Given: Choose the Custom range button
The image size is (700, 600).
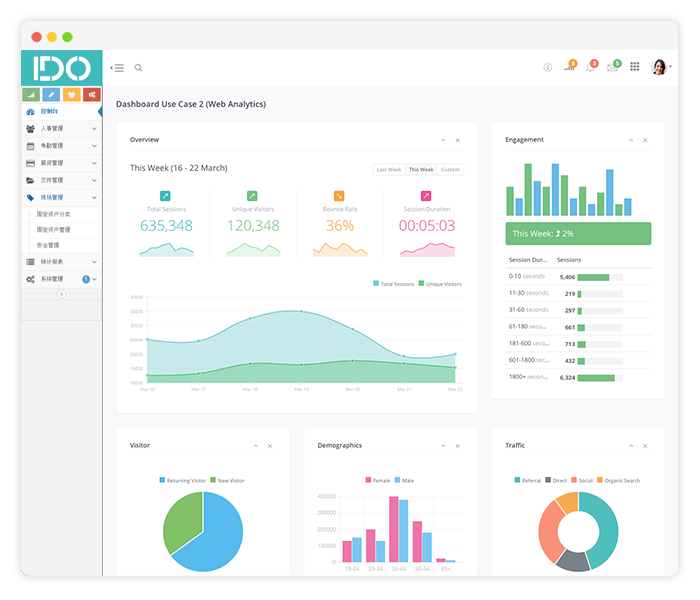Looking at the screenshot, I should click(x=450, y=170).
